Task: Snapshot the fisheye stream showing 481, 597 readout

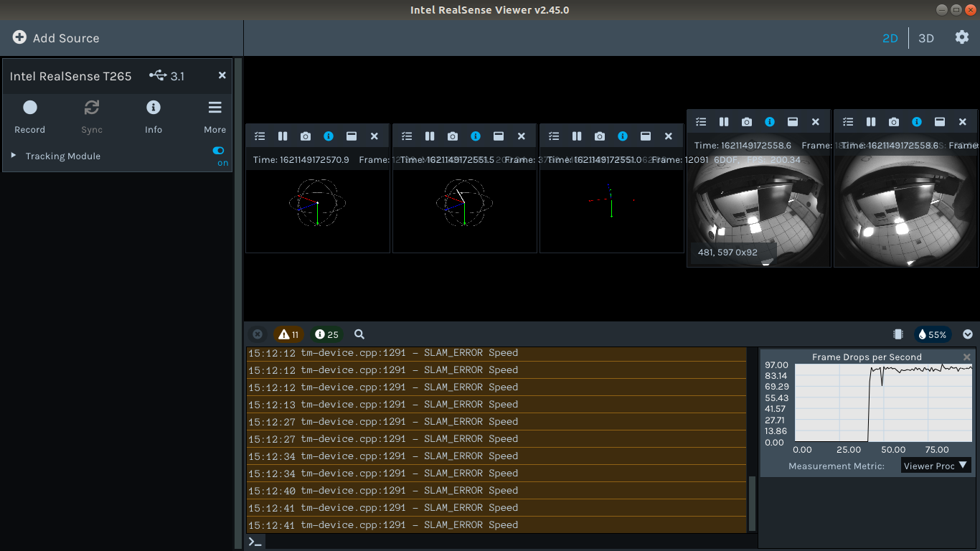Action: pos(747,122)
